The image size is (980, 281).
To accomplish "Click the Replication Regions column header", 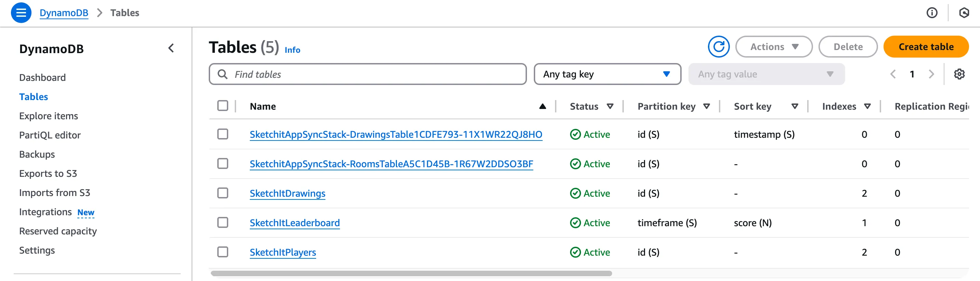I will click(931, 107).
